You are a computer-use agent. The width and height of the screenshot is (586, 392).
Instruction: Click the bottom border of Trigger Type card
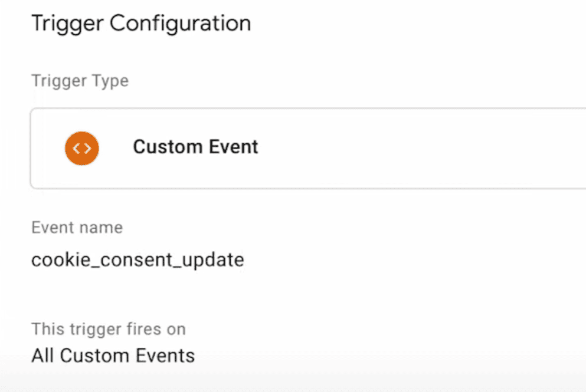307,188
